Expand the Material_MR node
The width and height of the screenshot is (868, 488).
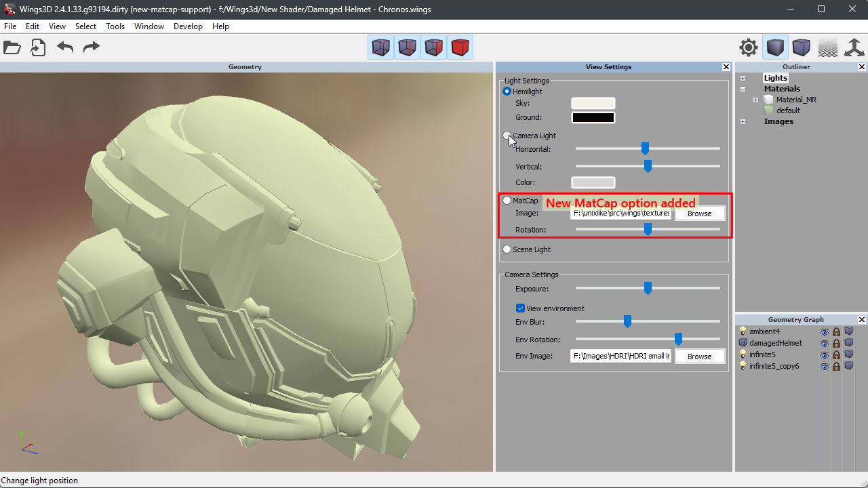tap(755, 100)
